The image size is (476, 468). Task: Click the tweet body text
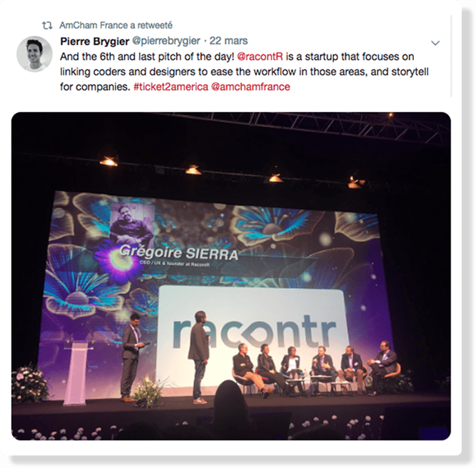244,72
